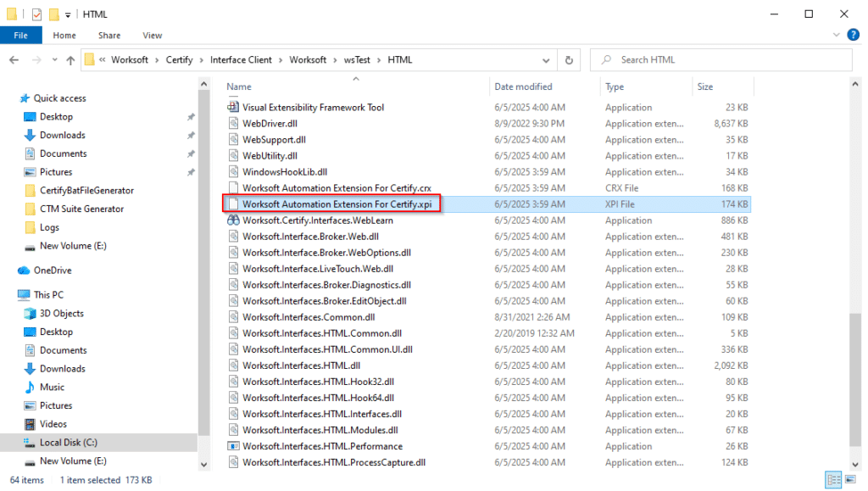Select the WebDriver.dll file icon
Viewport: 868px width, 491px height.
233,124
